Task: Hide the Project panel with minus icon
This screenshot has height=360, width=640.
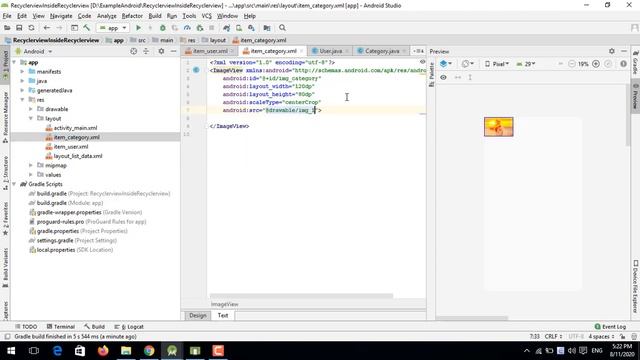Action: [173, 51]
